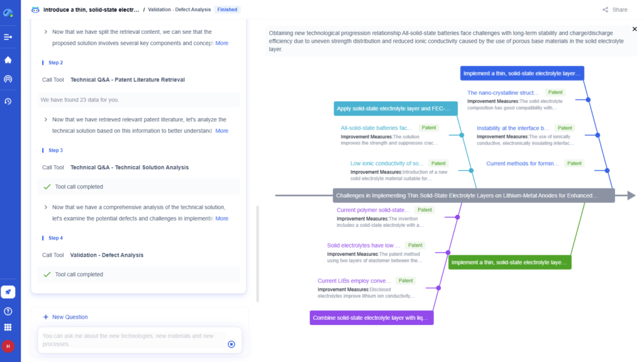The height and width of the screenshot is (362, 644).
Task: Click 'More' after 'better understand' text
Action: coord(221,131)
